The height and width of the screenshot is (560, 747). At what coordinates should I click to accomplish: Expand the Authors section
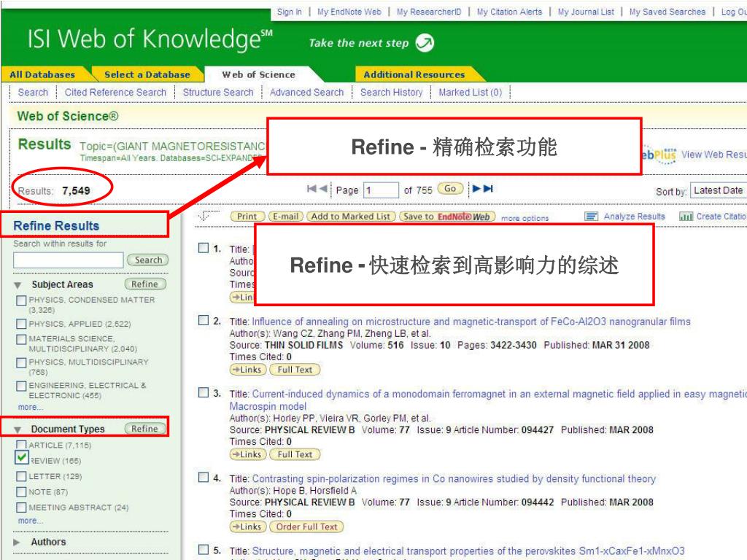click(x=17, y=542)
